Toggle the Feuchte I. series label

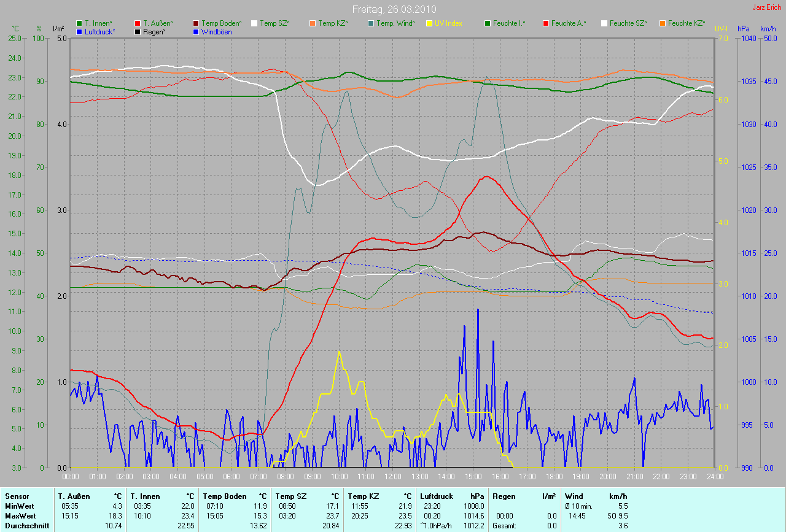[x=508, y=23]
